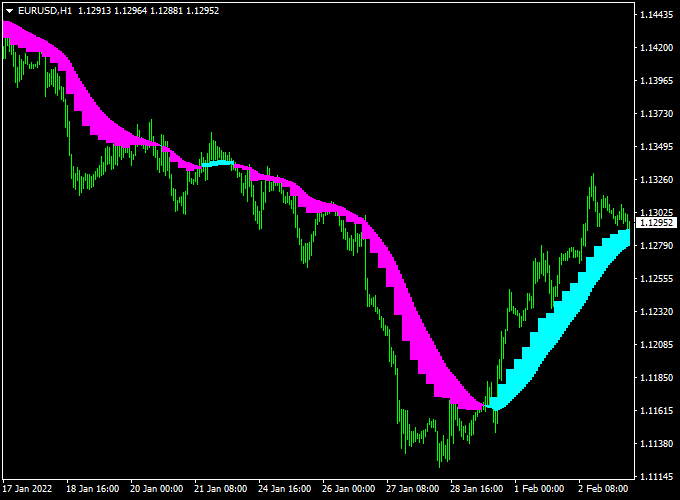Click the 20 Jan 00:00 time label

click(x=157, y=489)
